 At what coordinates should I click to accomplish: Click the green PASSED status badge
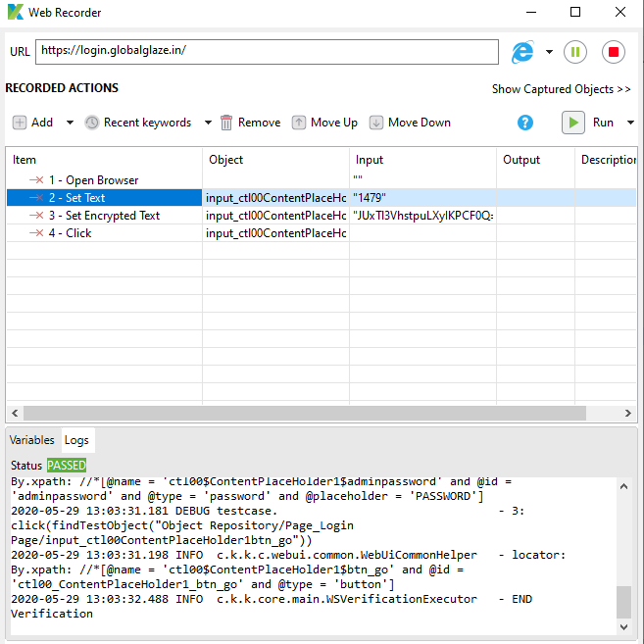(x=67, y=466)
